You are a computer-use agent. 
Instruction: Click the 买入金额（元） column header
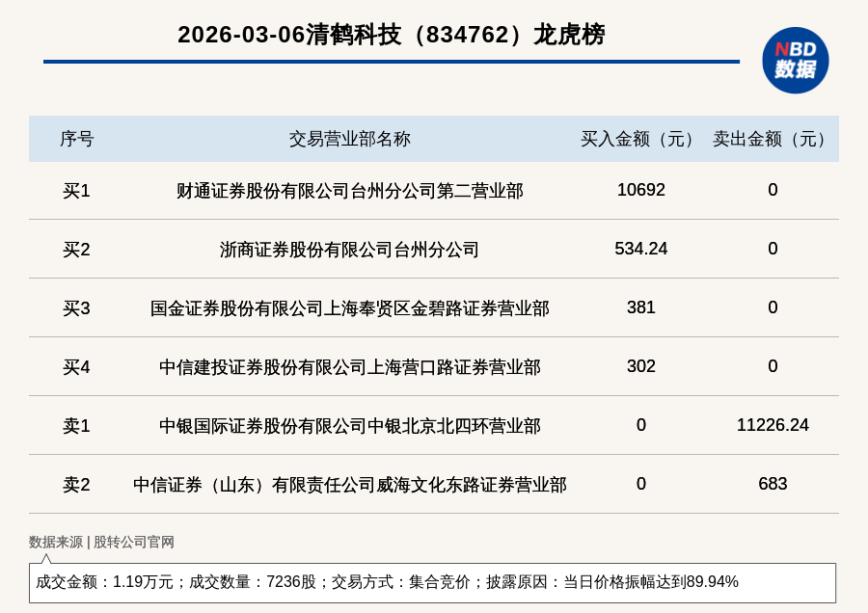640,139
